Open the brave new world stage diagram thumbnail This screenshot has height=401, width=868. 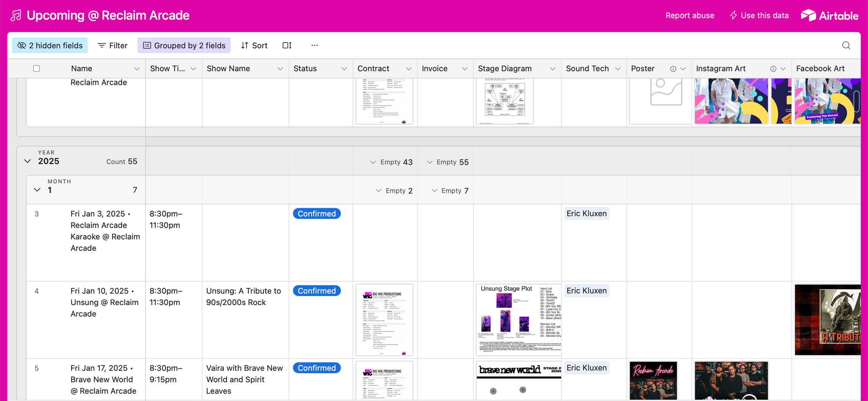tap(519, 381)
